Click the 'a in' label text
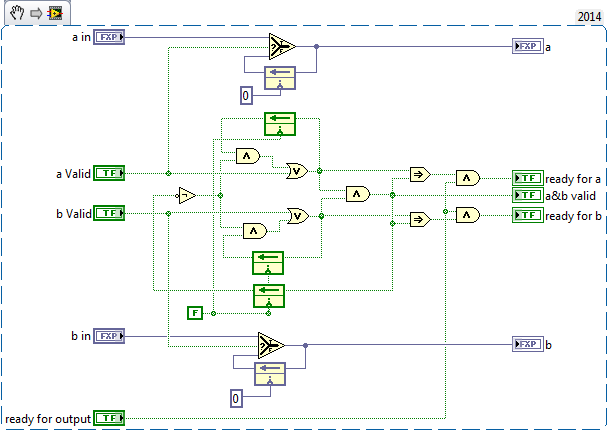 (x=81, y=37)
